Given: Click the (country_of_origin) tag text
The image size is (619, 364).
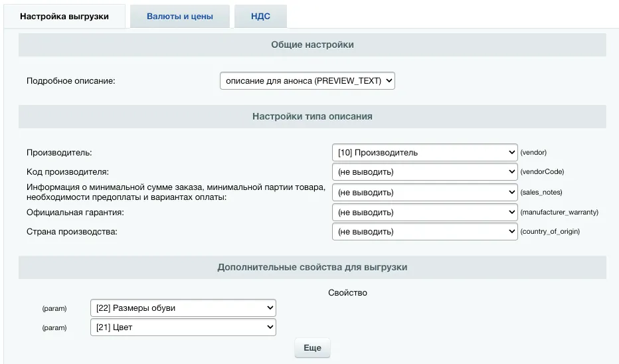Looking at the screenshot, I should coord(550,231).
